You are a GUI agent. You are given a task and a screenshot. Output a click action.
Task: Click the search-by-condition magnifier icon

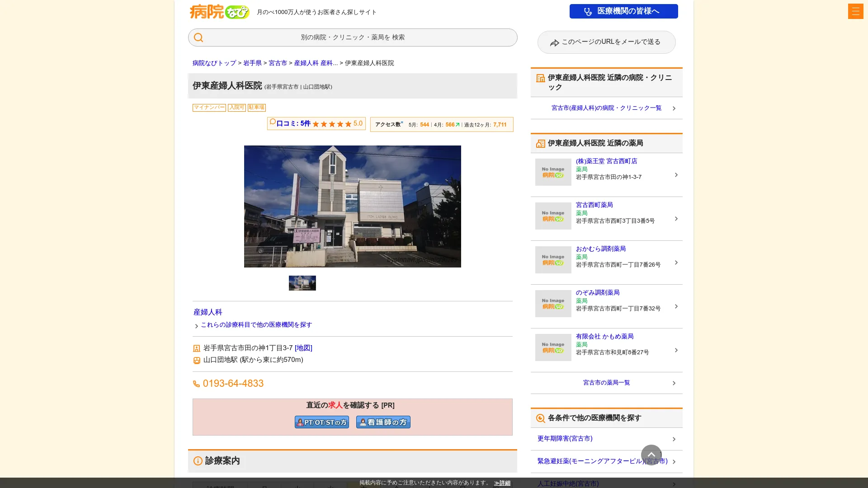click(x=540, y=418)
